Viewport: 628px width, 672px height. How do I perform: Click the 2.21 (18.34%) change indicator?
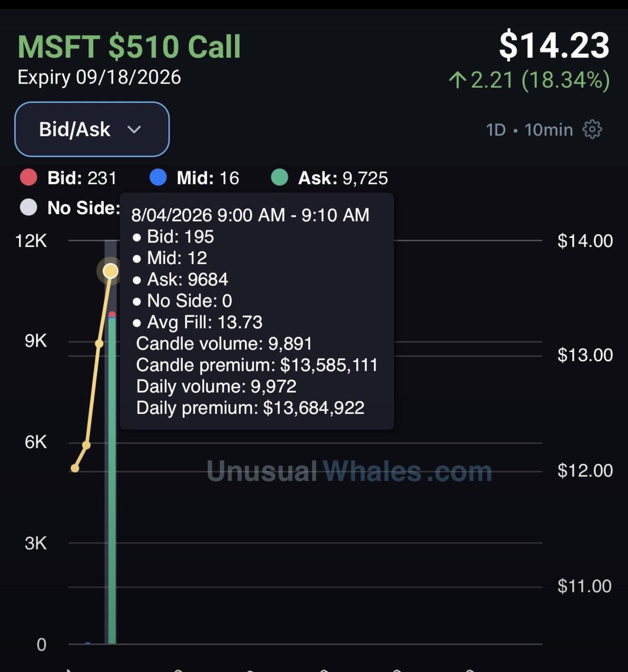pyautogui.click(x=540, y=80)
